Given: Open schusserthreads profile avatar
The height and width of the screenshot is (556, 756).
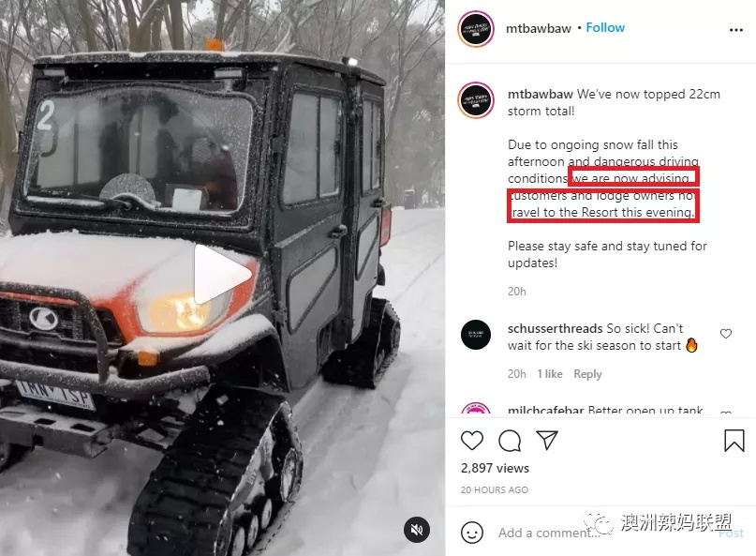Looking at the screenshot, I should [x=476, y=335].
